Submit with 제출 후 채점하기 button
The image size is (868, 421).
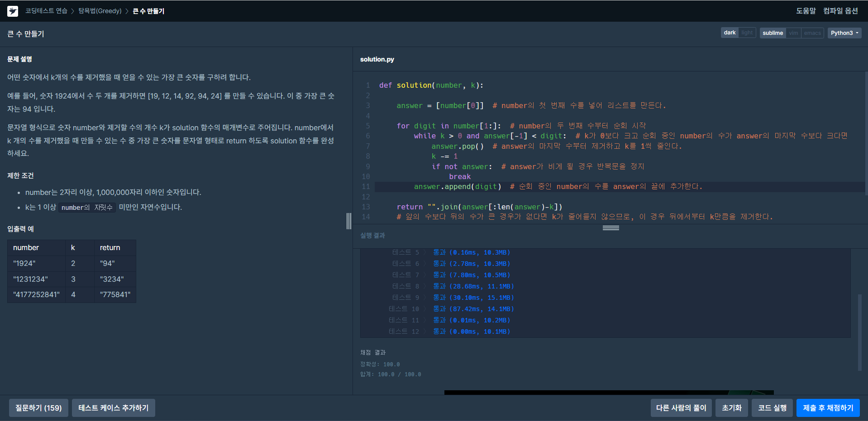(828, 408)
